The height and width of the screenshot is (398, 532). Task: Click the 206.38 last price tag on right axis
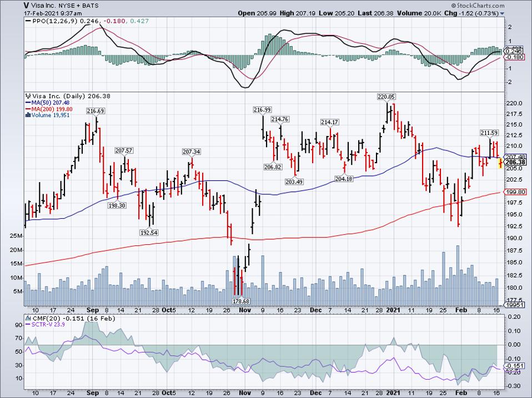pos(515,163)
